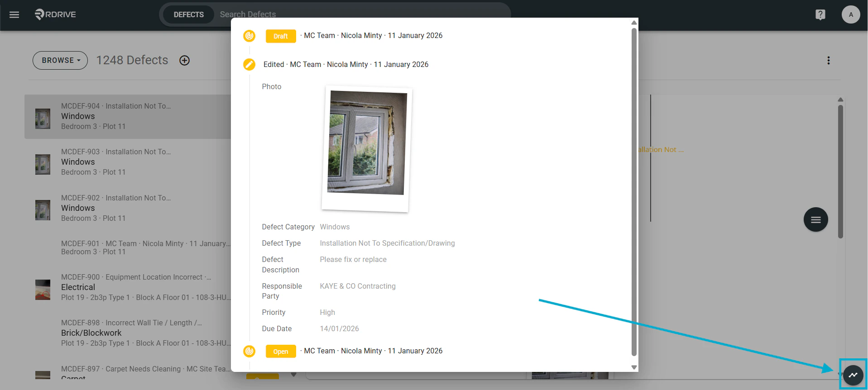
Task: Click the '1248 Defects' heading
Action: (132, 60)
